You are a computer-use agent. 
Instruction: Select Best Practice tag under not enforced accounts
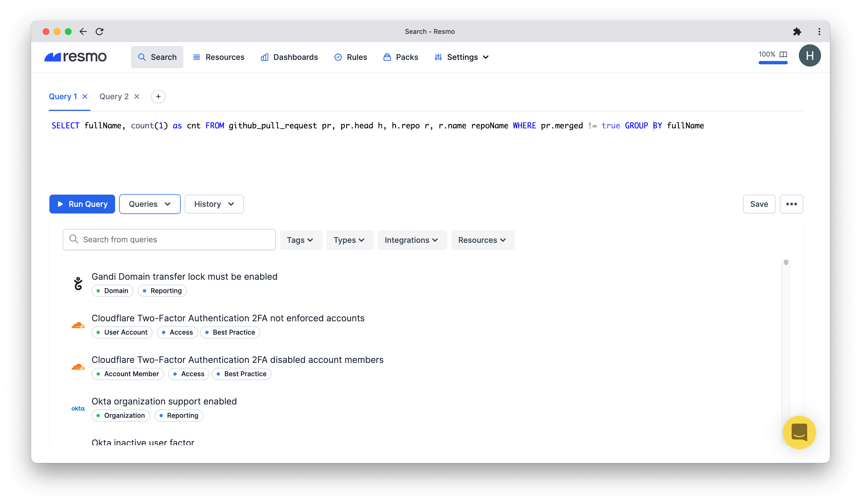(230, 333)
